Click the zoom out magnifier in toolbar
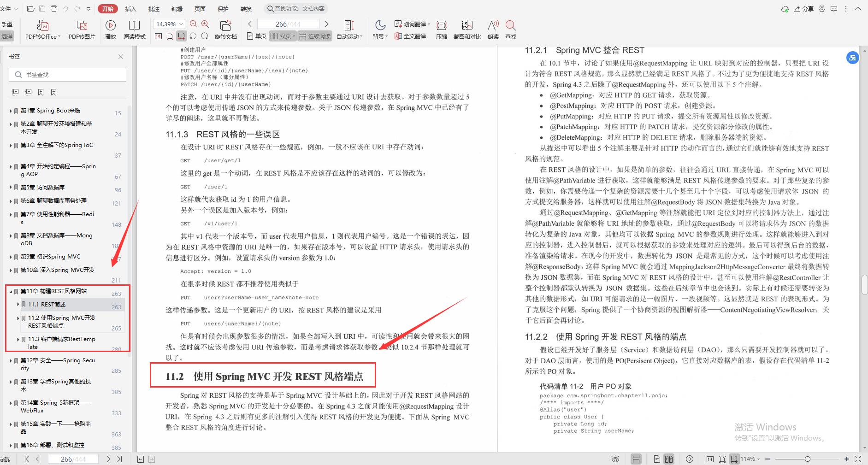The height and width of the screenshot is (465, 868). point(194,24)
